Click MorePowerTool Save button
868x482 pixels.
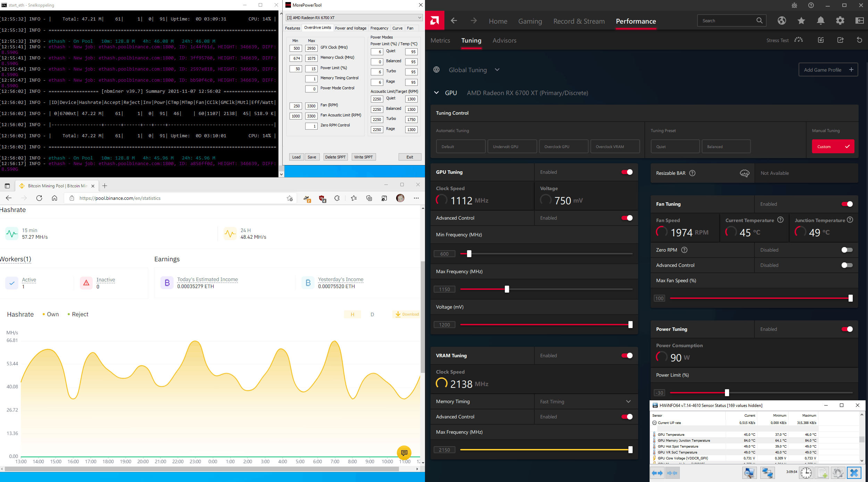pos(312,157)
